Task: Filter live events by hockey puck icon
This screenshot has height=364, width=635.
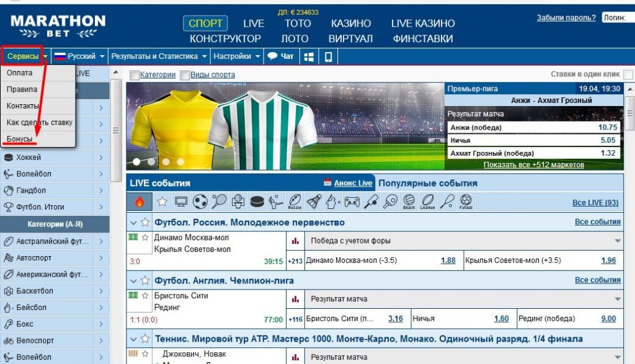Action: pos(257,202)
